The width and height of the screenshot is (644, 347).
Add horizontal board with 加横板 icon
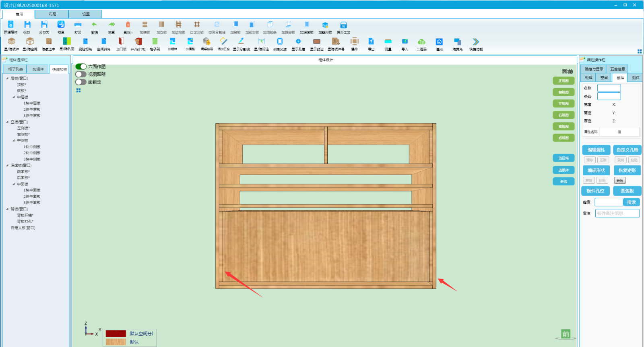click(145, 25)
